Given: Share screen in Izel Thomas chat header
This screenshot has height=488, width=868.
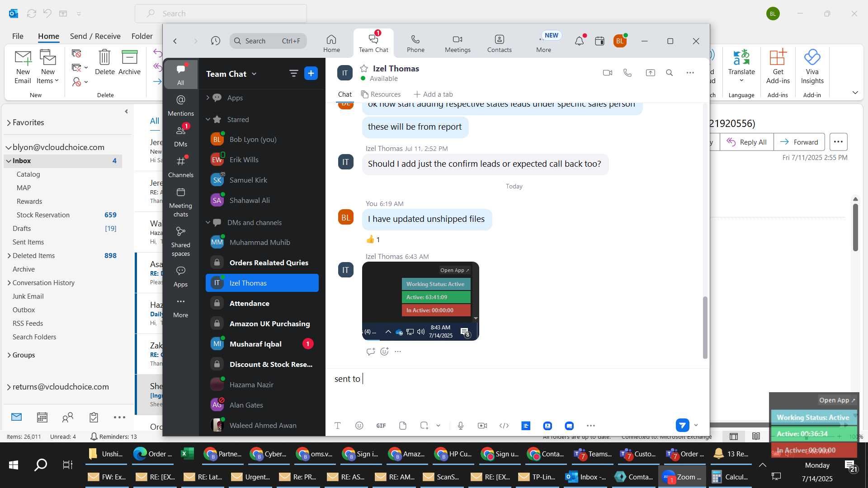Looking at the screenshot, I should (650, 73).
